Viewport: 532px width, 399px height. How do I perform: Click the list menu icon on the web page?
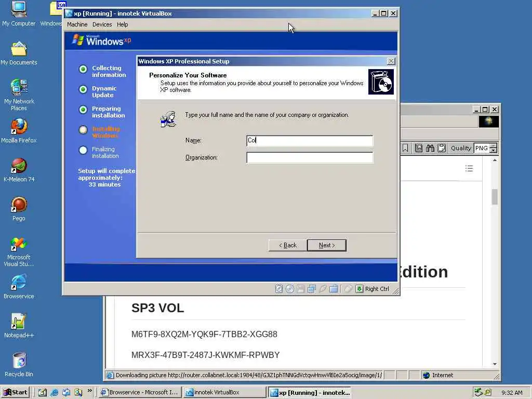click(469, 168)
